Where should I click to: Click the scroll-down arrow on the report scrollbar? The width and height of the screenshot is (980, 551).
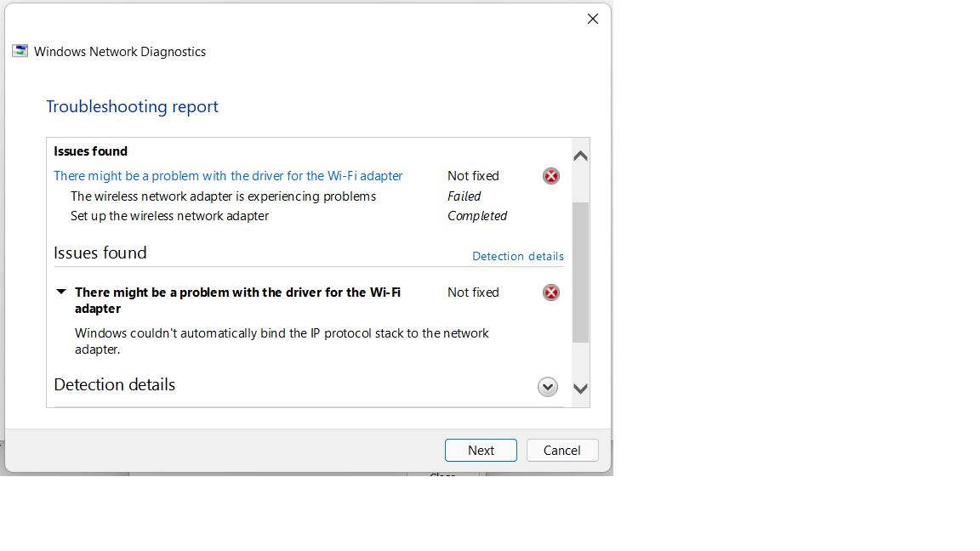[x=579, y=389]
